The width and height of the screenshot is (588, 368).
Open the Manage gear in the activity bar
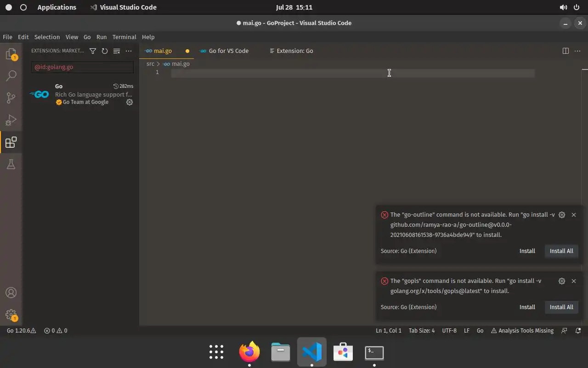(11, 315)
